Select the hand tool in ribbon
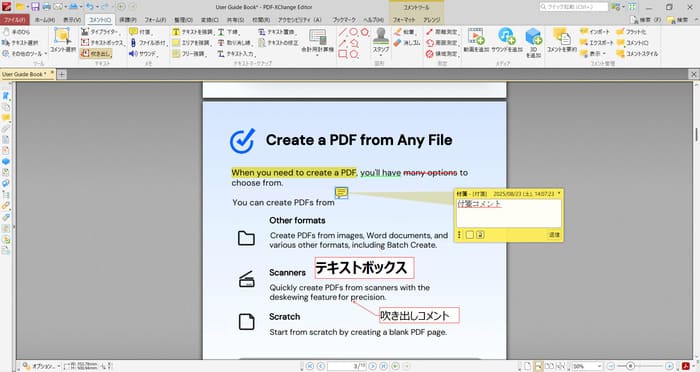This screenshot has height=372, width=700. (x=17, y=32)
